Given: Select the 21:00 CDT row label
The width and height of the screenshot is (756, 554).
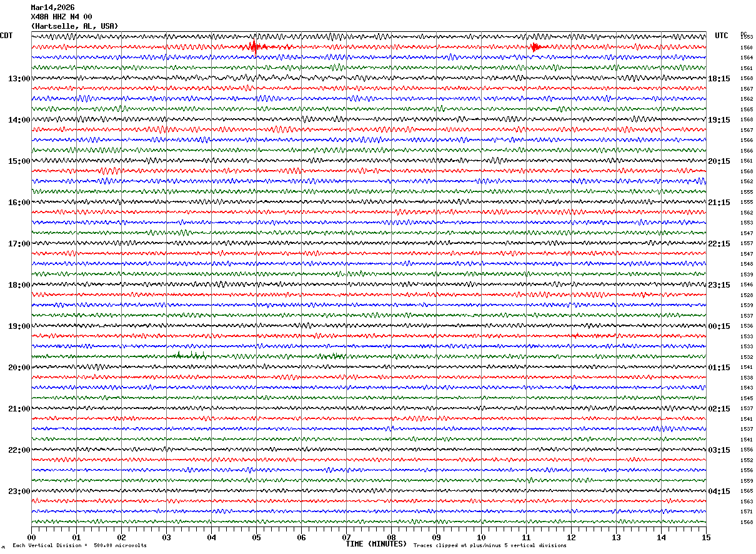Looking at the screenshot, I should click(x=19, y=409).
